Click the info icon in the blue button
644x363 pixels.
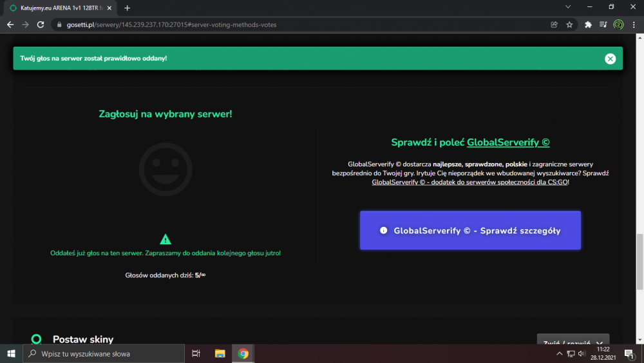point(383,230)
